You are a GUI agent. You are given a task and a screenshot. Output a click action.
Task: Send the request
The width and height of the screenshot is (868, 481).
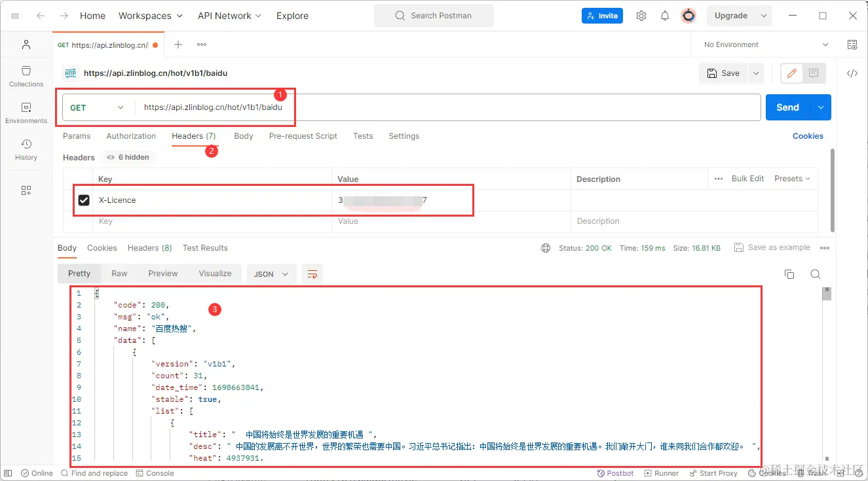[x=787, y=107]
